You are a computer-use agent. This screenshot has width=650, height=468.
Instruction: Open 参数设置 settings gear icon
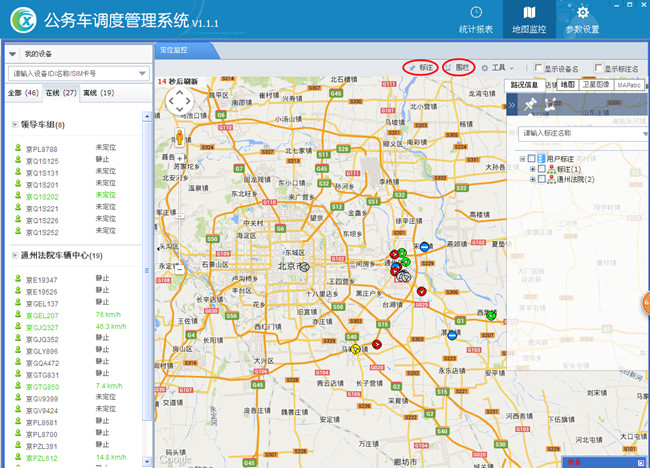pyautogui.click(x=582, y=20)
